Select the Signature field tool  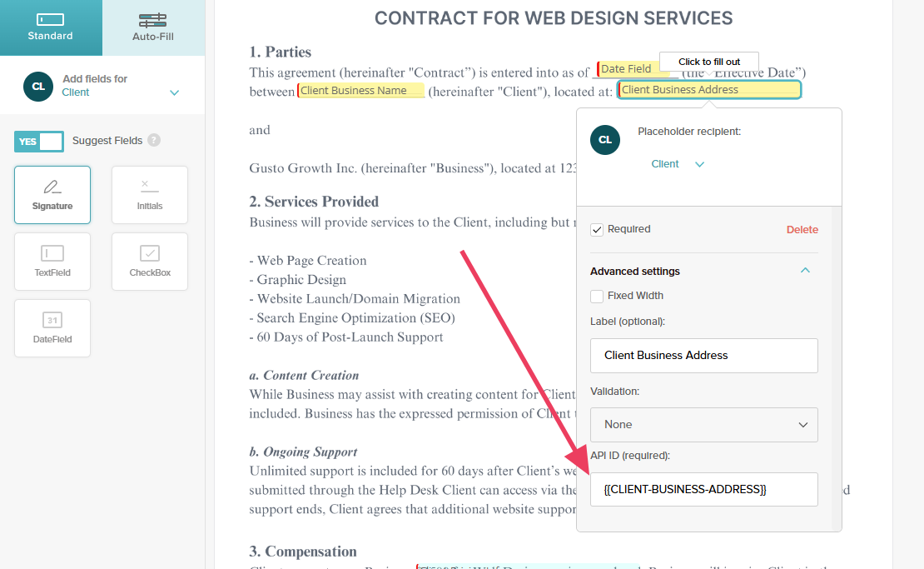pos(52,195)
